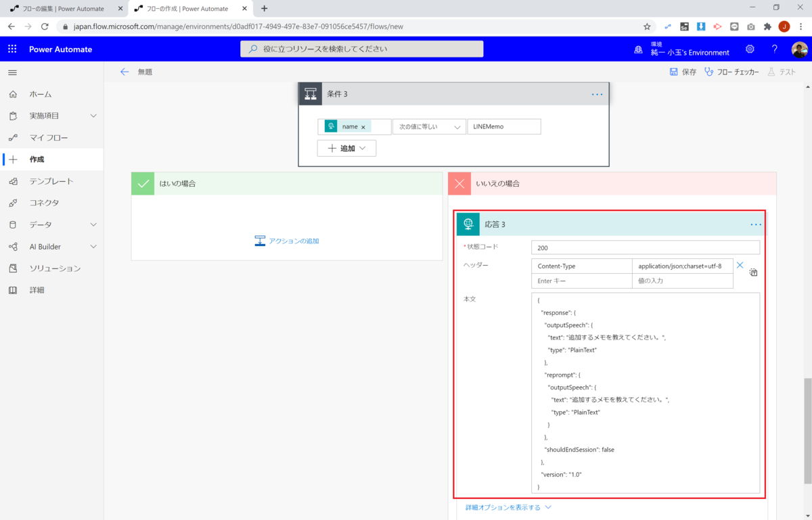This screenshot has width=812, height=520.
Task: Delete the Content-Type header row
Action: [x=740, y=265]
